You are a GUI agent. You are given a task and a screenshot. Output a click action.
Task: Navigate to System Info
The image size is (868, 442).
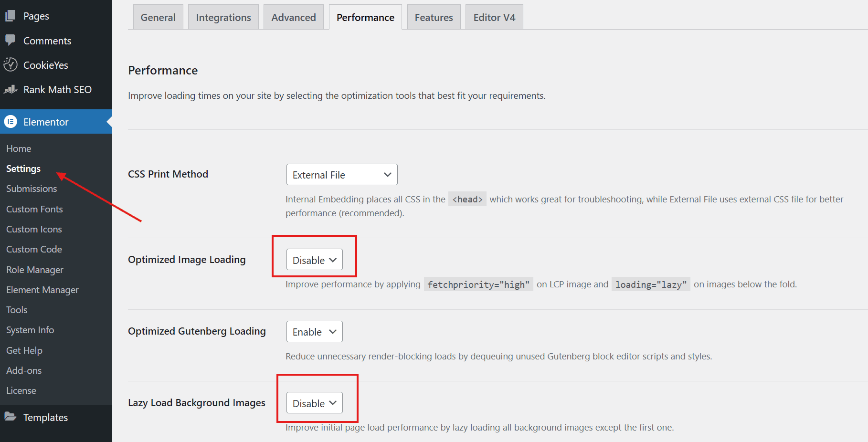click(30, 329)
